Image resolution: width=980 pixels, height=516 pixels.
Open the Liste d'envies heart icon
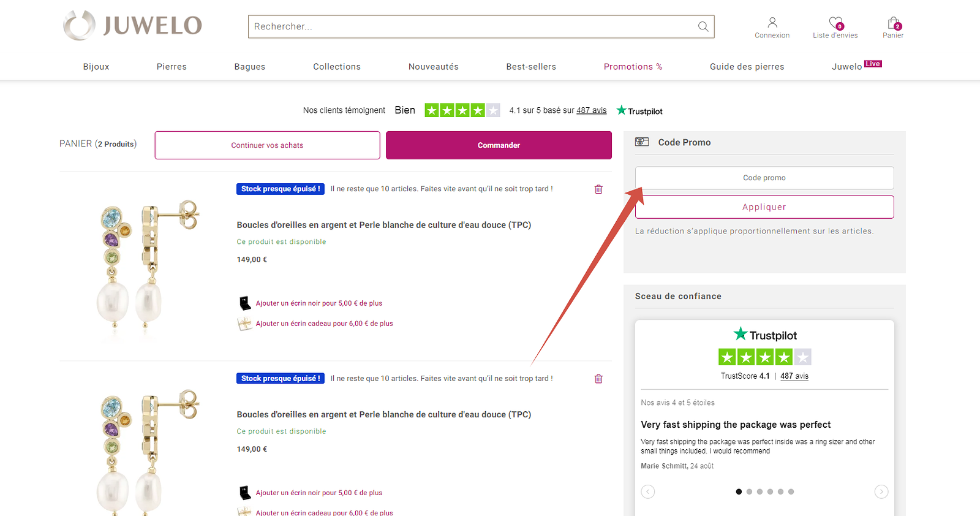(835, 23)
